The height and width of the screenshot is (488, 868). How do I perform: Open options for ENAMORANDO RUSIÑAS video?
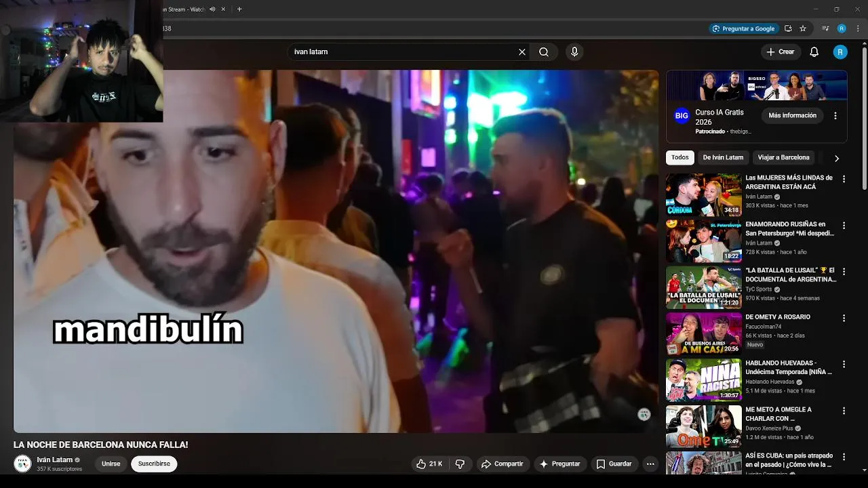pos(844,225)
